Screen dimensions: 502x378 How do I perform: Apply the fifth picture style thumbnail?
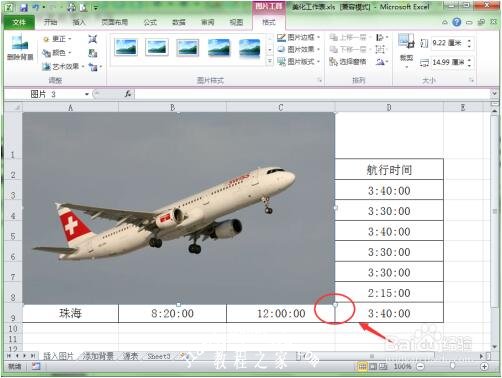click(250, 47)
